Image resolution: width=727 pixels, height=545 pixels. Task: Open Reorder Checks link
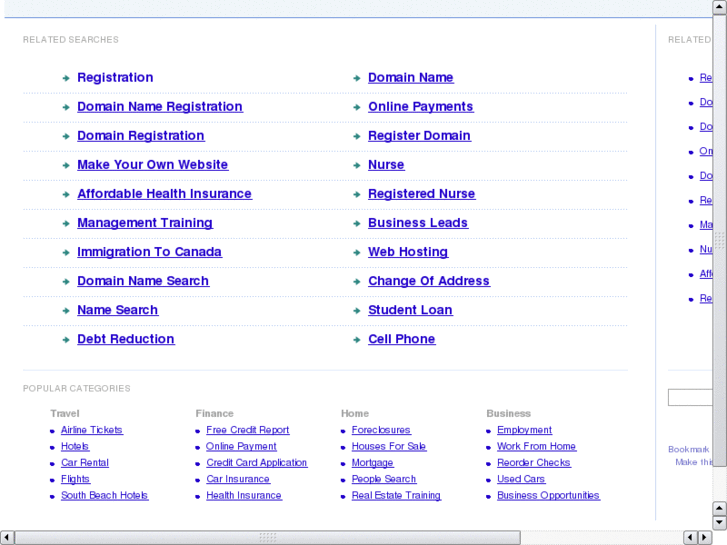pos(534,462)
